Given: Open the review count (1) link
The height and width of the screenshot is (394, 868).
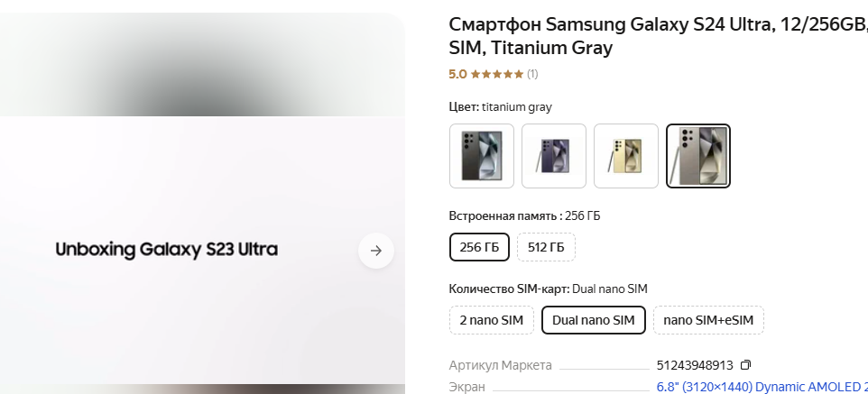Looking at the screenshot, I should [532, 74].
